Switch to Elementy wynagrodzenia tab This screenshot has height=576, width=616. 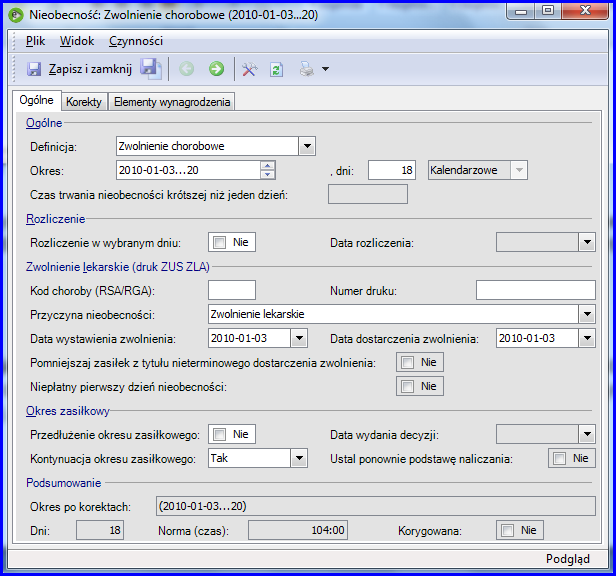[172, 102]
